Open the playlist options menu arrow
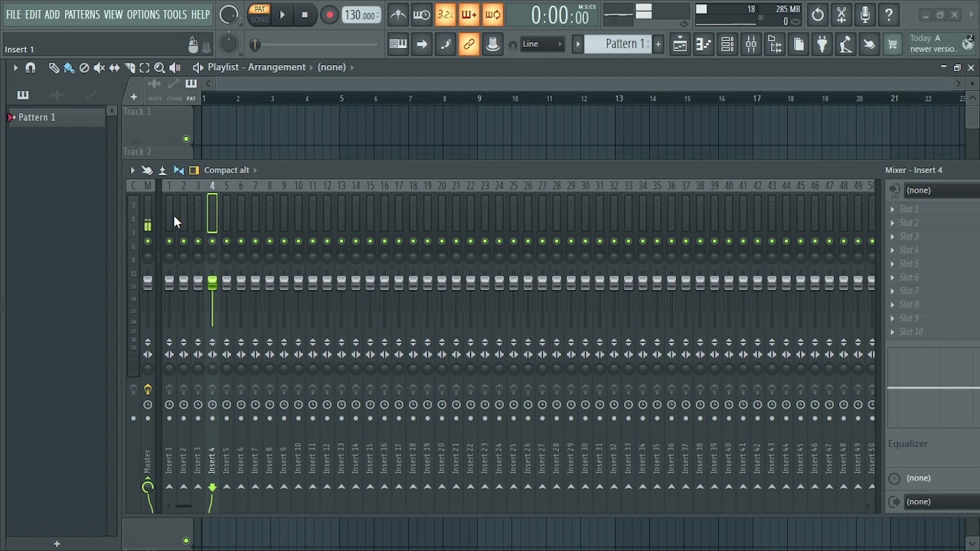980x551 pixels. 15,67
